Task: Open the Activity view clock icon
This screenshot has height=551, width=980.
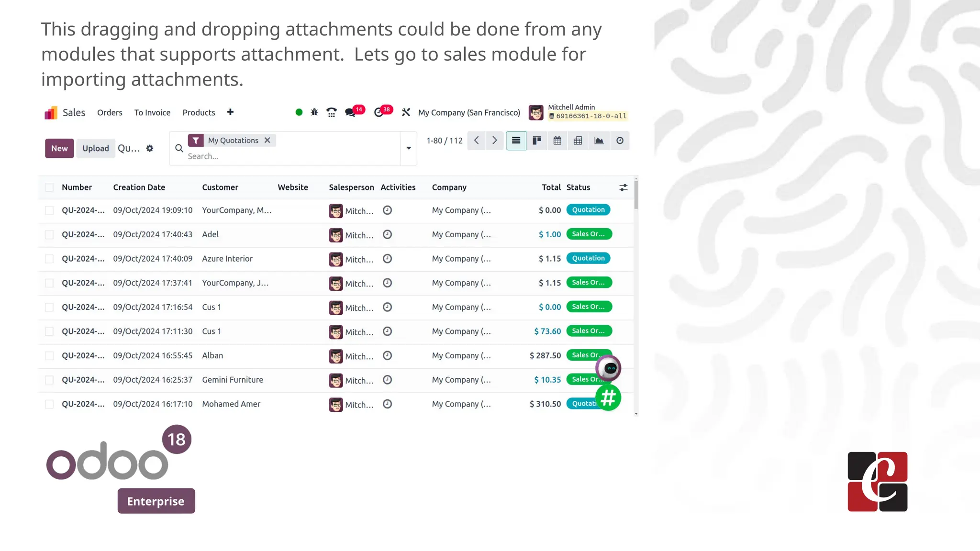Action: point(620,141)
